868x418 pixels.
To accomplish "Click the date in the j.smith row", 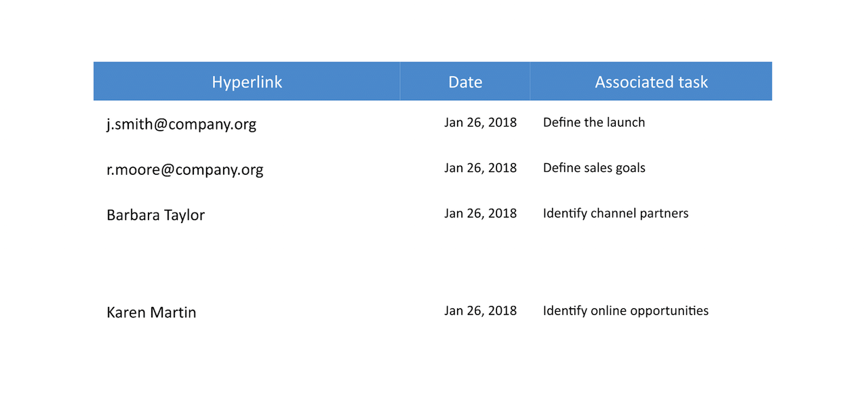I will coord(480,123).
